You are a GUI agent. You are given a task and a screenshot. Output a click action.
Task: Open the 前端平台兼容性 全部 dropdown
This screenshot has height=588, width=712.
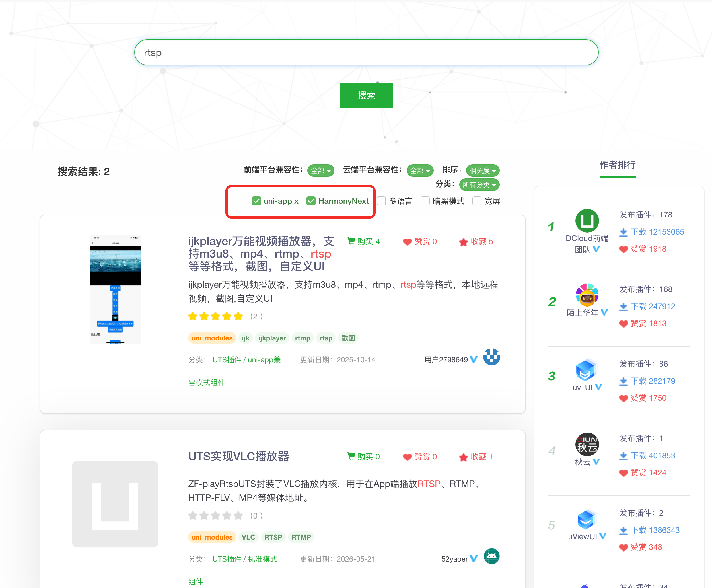click(320, 170)
